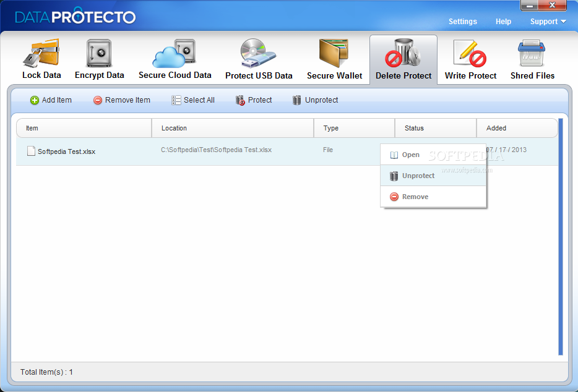Choose Unprotect from the context menu
The width and height of the screenshot is (578, 392).
pos(433,176)
